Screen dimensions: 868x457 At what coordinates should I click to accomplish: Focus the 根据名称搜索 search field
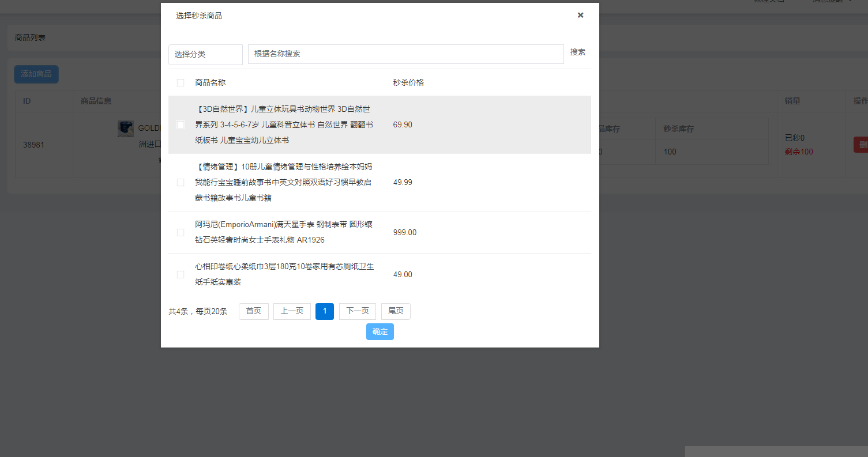point(406,54)
